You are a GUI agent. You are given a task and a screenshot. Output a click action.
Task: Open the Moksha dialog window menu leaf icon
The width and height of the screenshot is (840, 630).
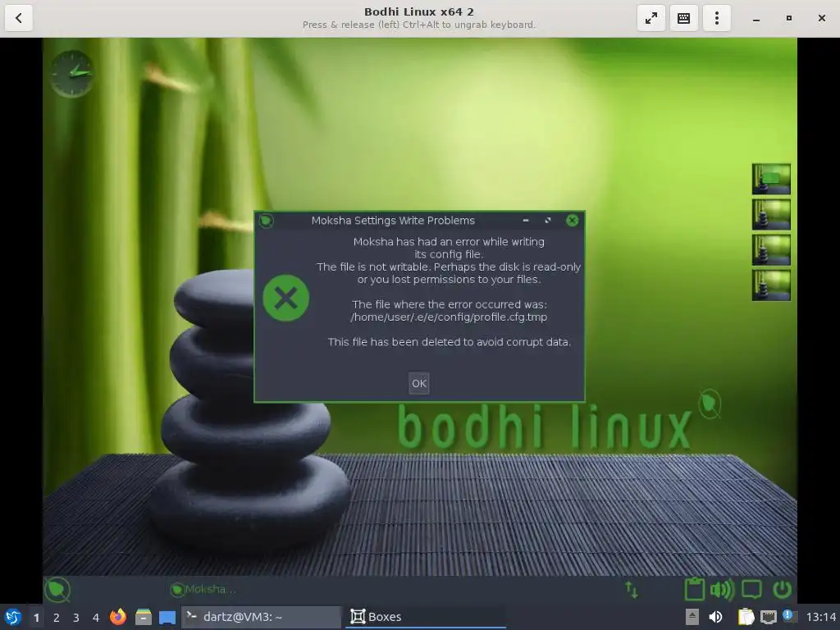click(x=267, y=220)
